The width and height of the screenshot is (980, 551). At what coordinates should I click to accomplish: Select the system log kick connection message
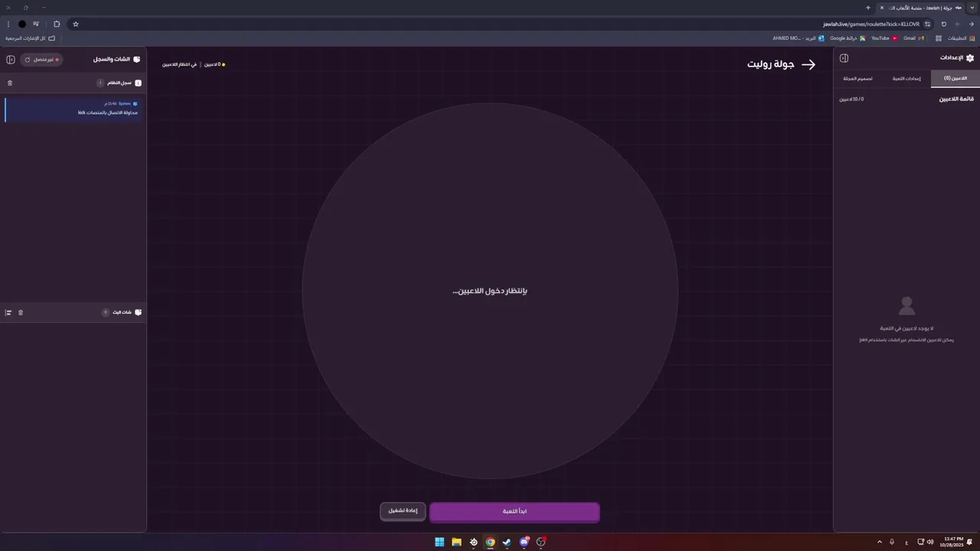pyautogui.click(x=73, y=109)
